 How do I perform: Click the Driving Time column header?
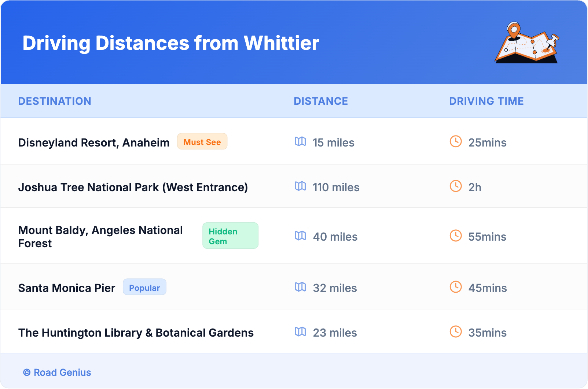coord(486,101)
